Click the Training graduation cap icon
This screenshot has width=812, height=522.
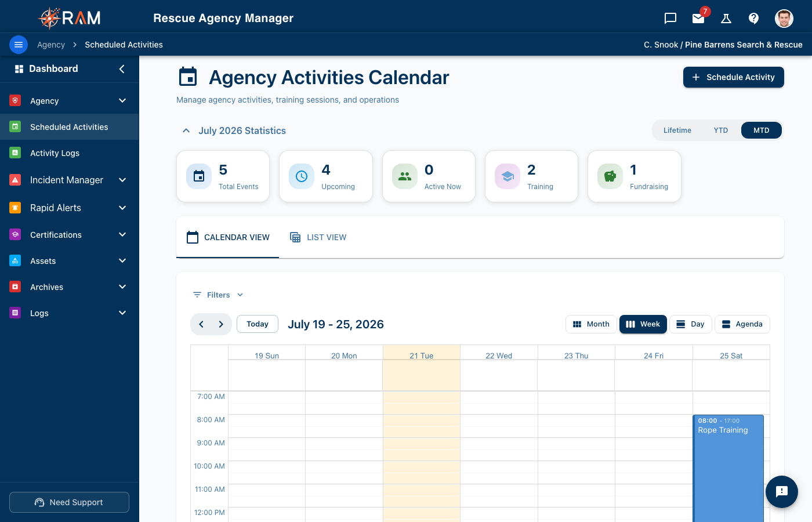coord(507,176)
